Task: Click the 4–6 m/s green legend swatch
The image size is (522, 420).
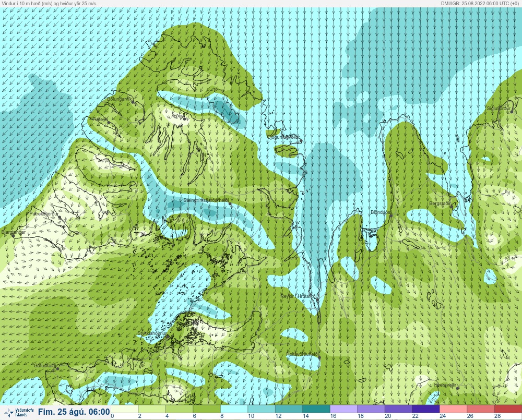Action: point(179,409)
